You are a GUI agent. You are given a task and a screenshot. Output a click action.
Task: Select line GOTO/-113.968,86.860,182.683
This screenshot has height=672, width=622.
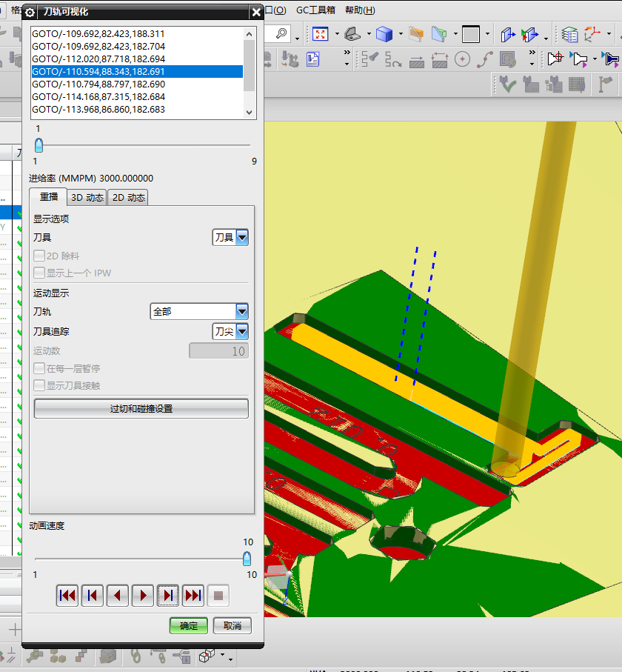pyautogui.click(x=137, y=110)
